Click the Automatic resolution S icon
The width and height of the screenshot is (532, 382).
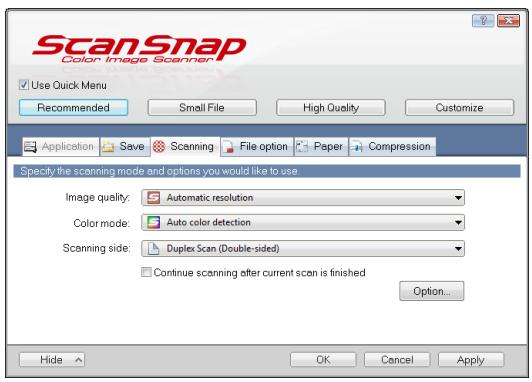click(154, 197)
